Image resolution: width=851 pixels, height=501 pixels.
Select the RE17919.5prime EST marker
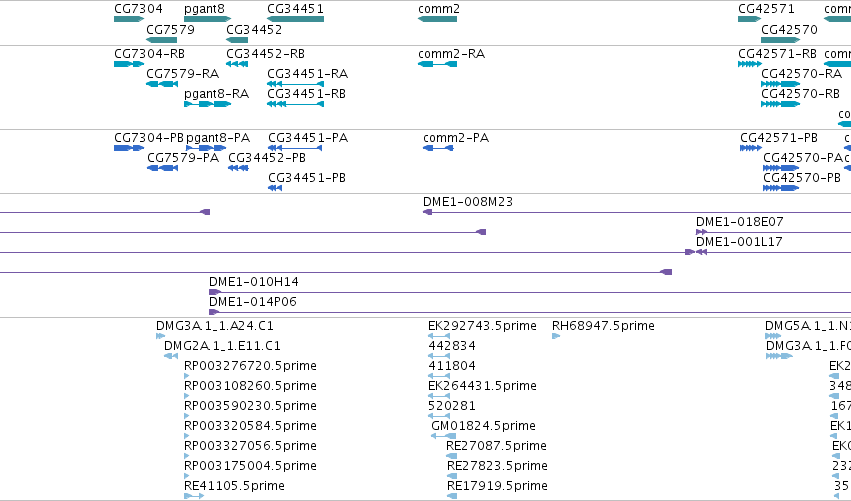click(x=452, y=496)
